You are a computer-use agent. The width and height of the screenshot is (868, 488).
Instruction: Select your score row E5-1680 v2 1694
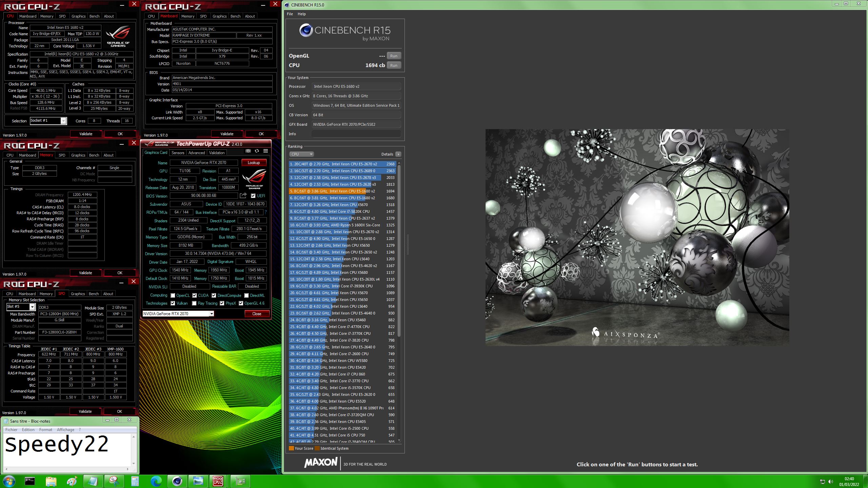click(x=342, y=191)
